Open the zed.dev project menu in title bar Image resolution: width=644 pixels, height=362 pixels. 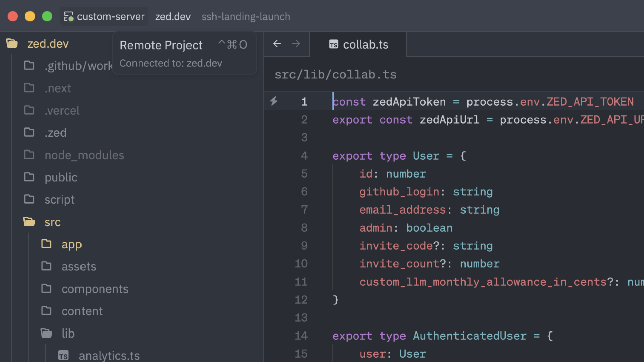click(x=172, y=17)
